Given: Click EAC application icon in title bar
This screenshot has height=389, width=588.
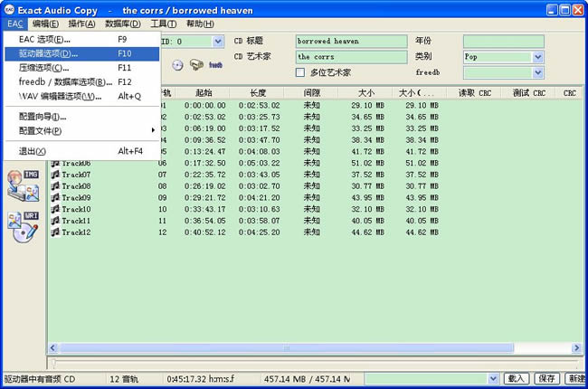Looking at the screenshot, I should [9, 10].
